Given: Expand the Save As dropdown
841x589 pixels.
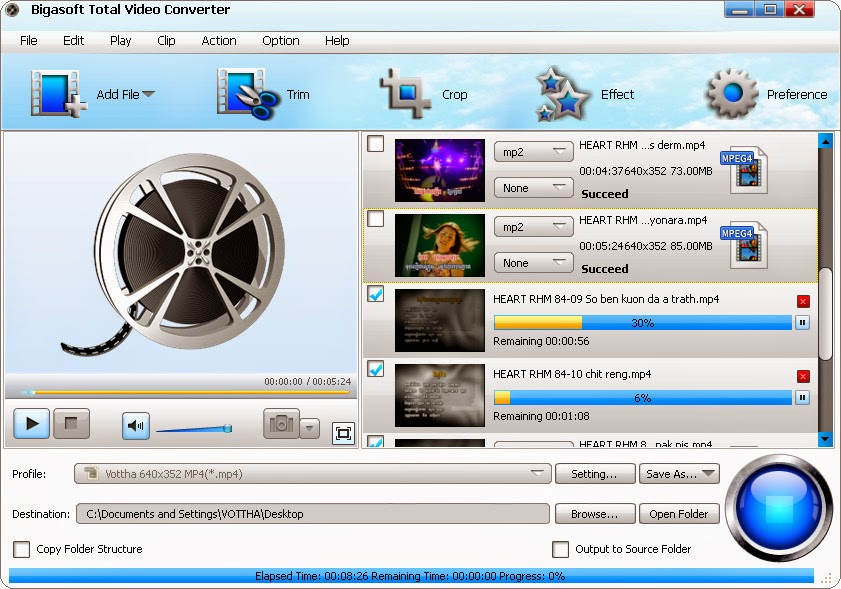Looking at the screenshot, I should [708, 473].
